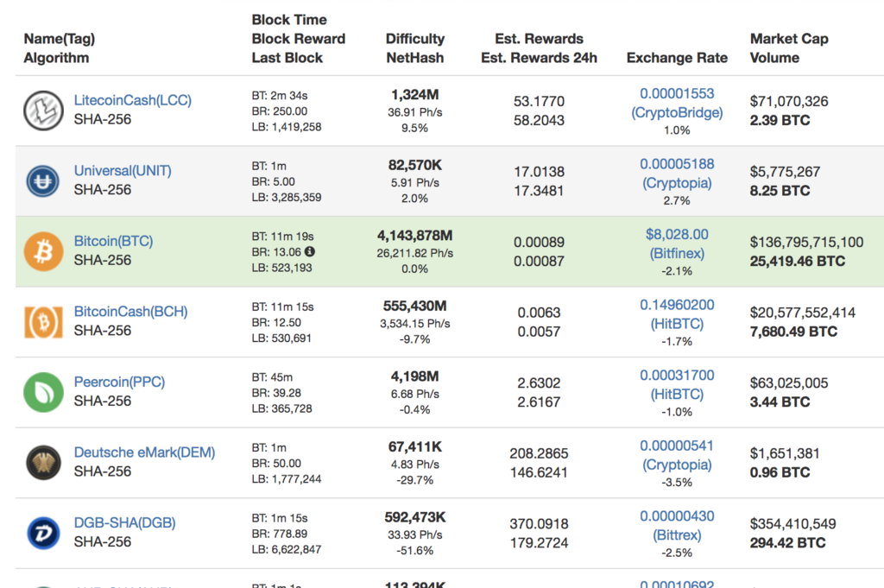Image resolution: width=884 pixels, height=588 pixels.
Task: Click the 53.1770 estimated reward value
Action: (539, 102)
